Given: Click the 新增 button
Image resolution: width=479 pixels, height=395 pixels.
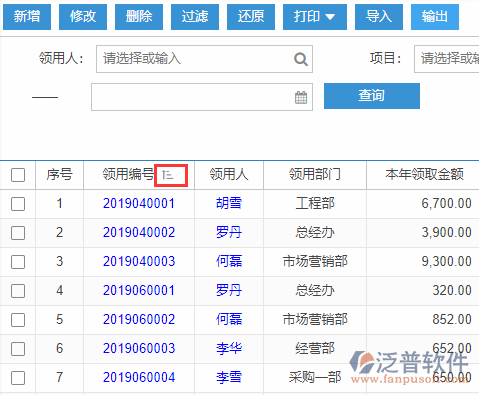Looking at the screenshot, I should (x=27, y=17).
